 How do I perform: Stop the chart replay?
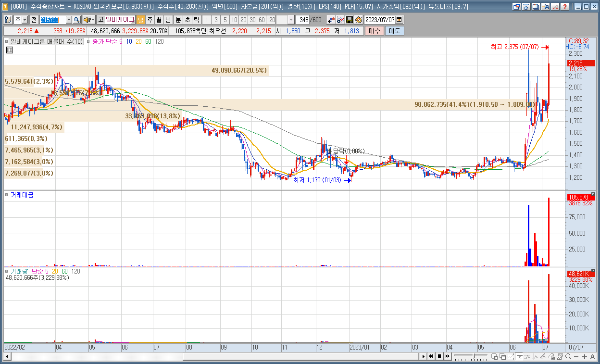pos(439,356)
